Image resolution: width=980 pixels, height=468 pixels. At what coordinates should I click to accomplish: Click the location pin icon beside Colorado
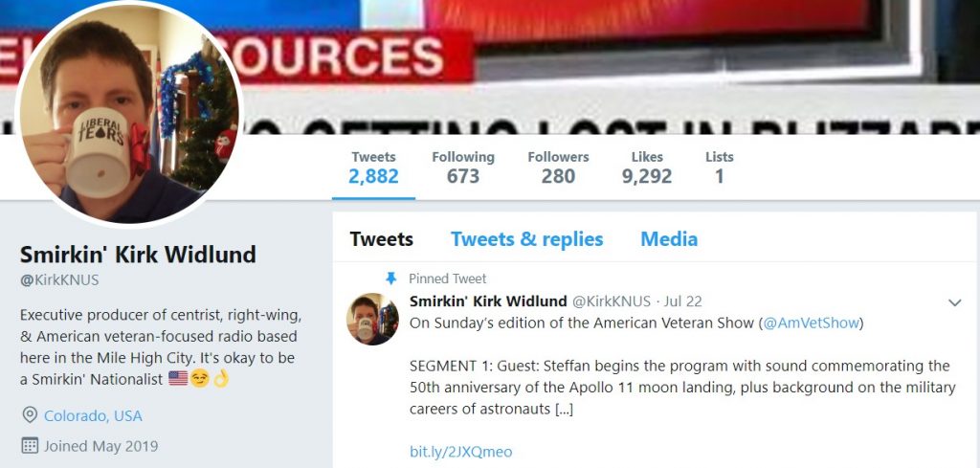pyautogui.click(x=30, y=415)
